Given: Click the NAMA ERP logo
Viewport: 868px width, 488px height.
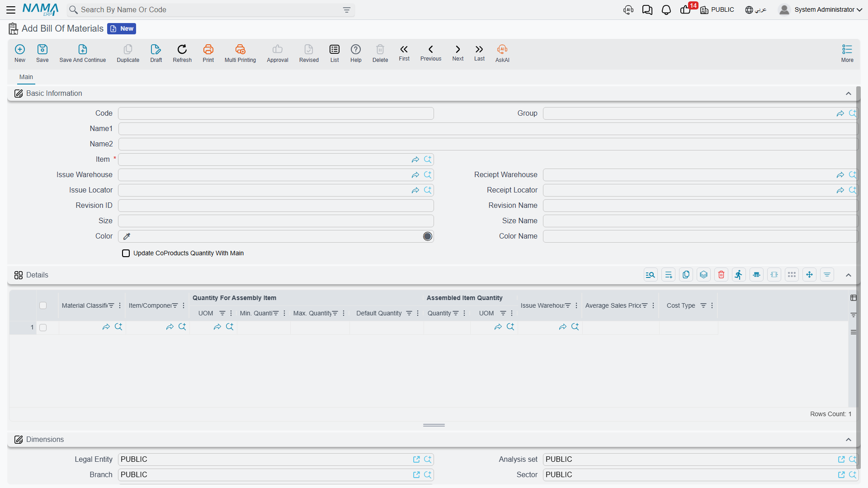Looking at the screenshot, I should 41,9.
